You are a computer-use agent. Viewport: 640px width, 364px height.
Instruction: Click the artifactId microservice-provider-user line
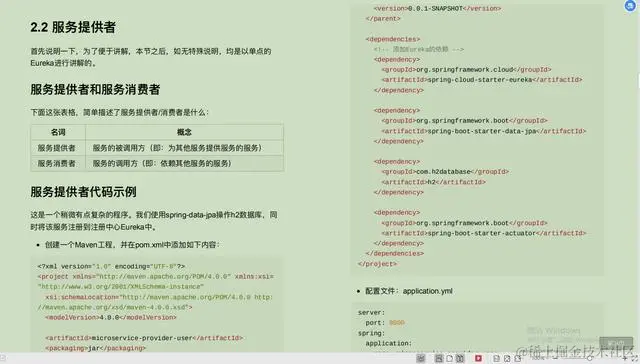coord(144,338)
